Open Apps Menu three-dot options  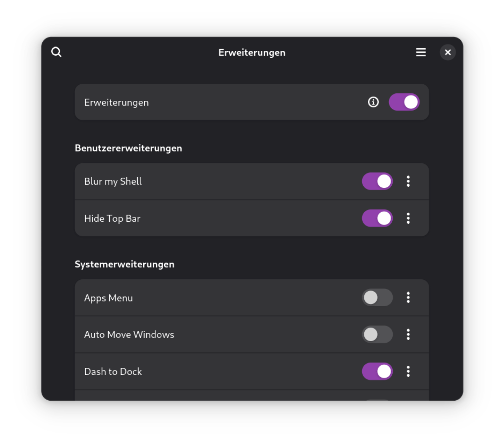pos(408,298)
